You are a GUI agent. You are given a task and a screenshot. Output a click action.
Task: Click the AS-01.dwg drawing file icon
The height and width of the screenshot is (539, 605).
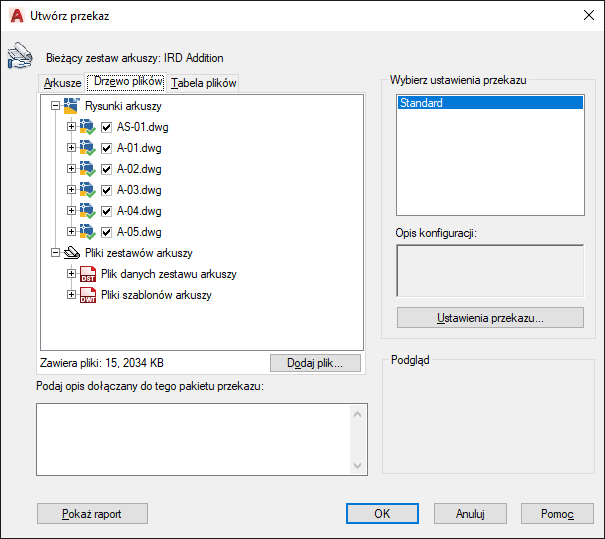point(88,127)
